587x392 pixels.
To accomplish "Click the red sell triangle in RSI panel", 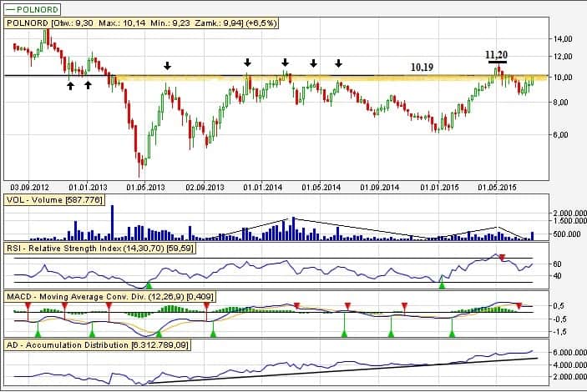I will coord(502,258).
